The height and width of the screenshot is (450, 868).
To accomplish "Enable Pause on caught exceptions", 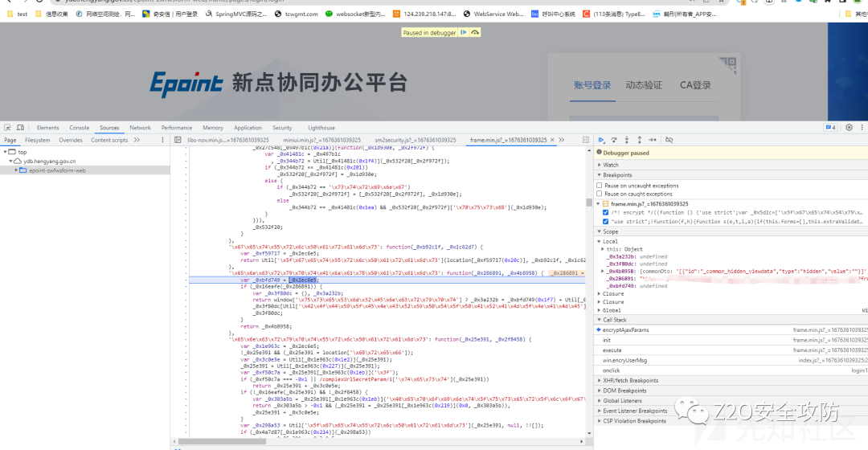I will [x=599, y=194].
